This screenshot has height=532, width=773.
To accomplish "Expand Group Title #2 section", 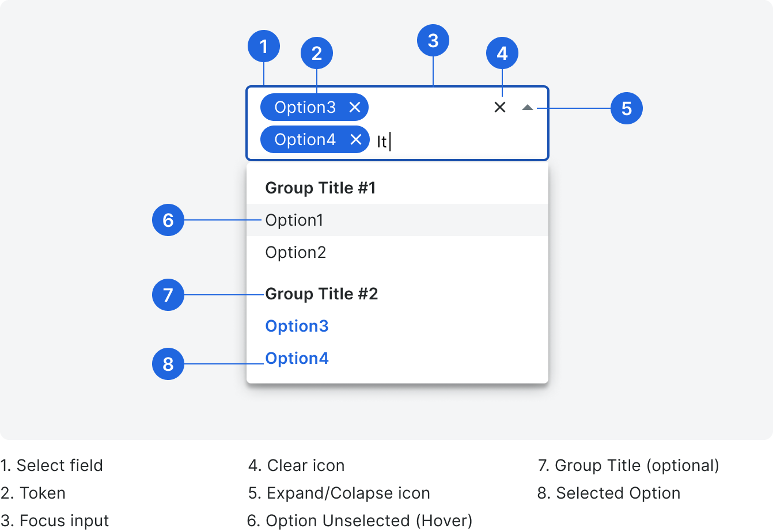I will pos(320,294).
